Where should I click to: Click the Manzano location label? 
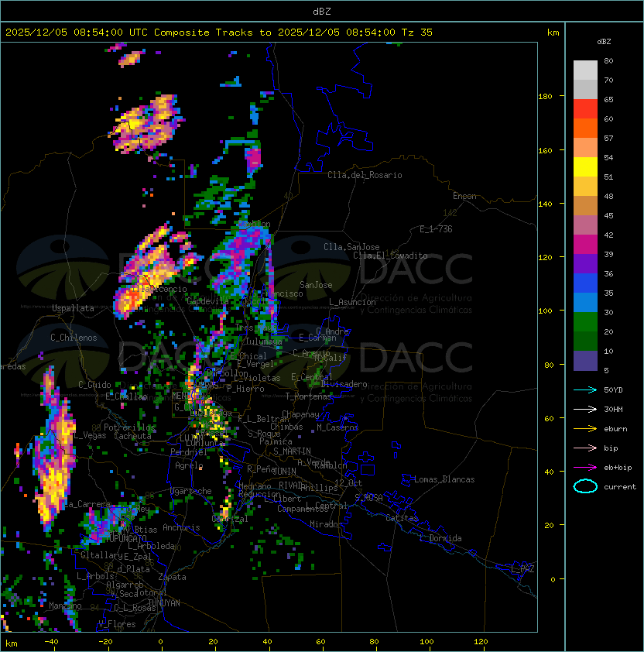click(x=65, y=606)
